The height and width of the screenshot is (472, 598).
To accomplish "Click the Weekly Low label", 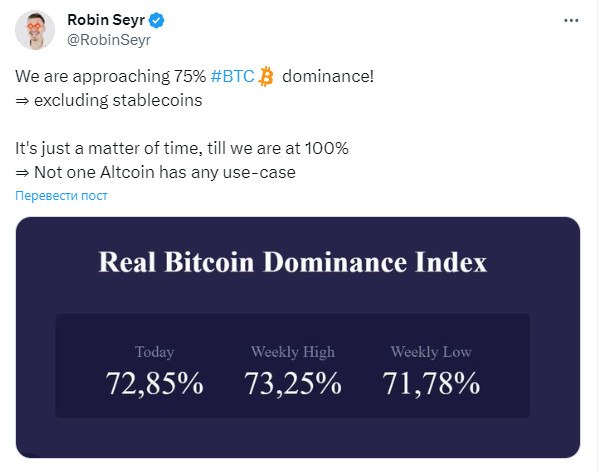I will [x=431, y=352].
